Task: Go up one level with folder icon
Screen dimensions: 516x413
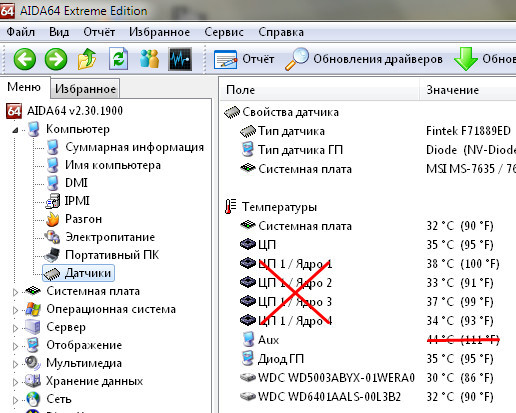Action: [x=87, y=59]
